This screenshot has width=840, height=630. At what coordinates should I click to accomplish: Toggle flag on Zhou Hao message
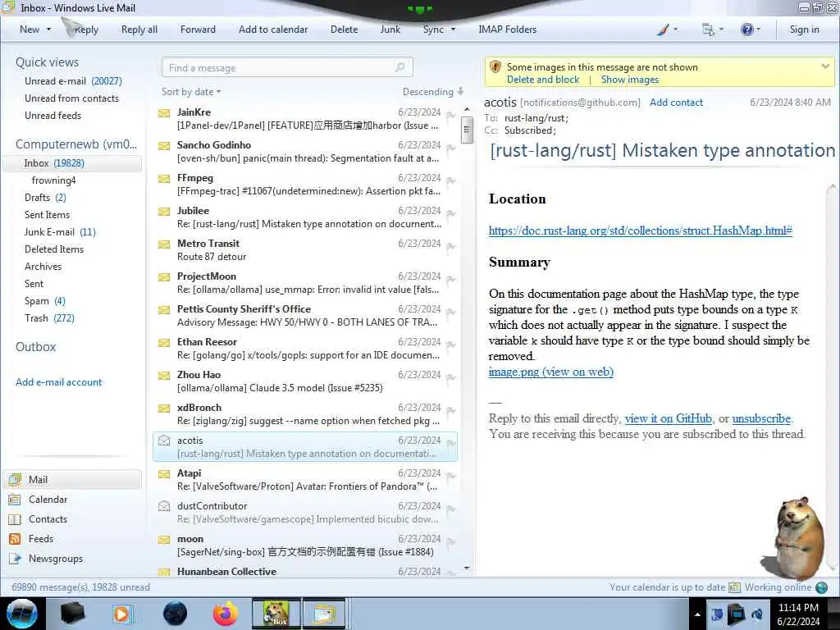[450, 377]
